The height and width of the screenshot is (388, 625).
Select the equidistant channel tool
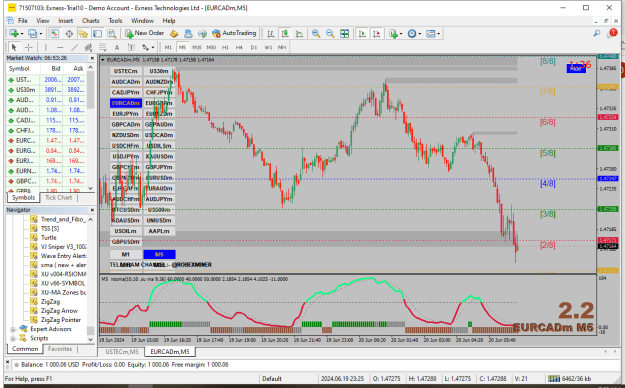click(88, 47)
